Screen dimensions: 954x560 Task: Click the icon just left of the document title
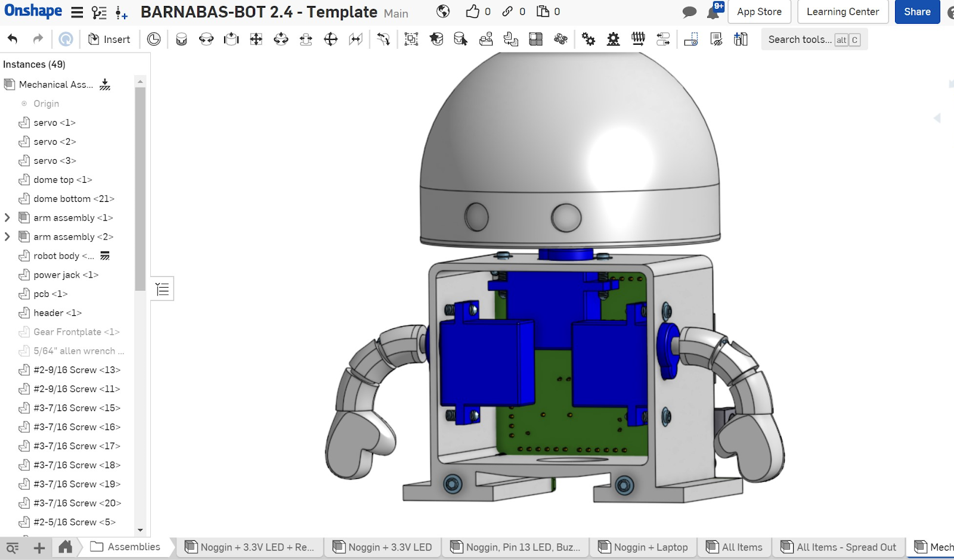122,12
